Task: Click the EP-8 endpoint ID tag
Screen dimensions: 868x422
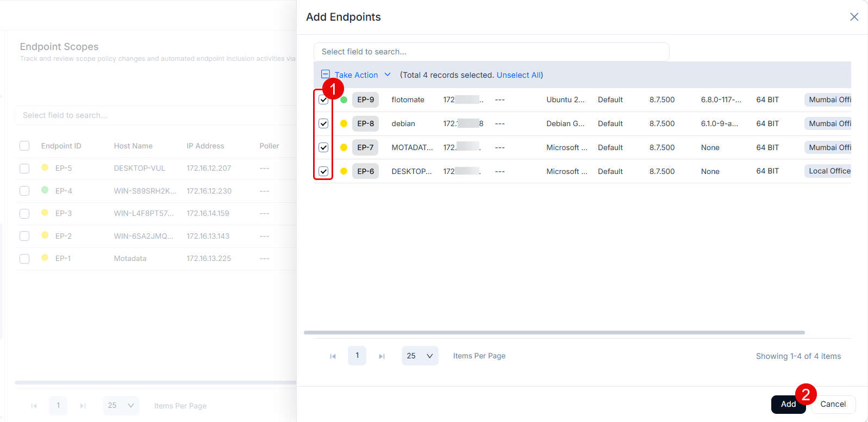Action: tap(365, 123)
